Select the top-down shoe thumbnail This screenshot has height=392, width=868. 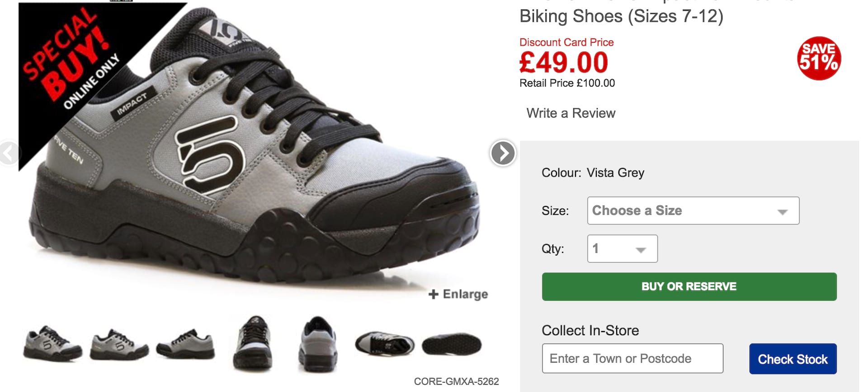384,344
